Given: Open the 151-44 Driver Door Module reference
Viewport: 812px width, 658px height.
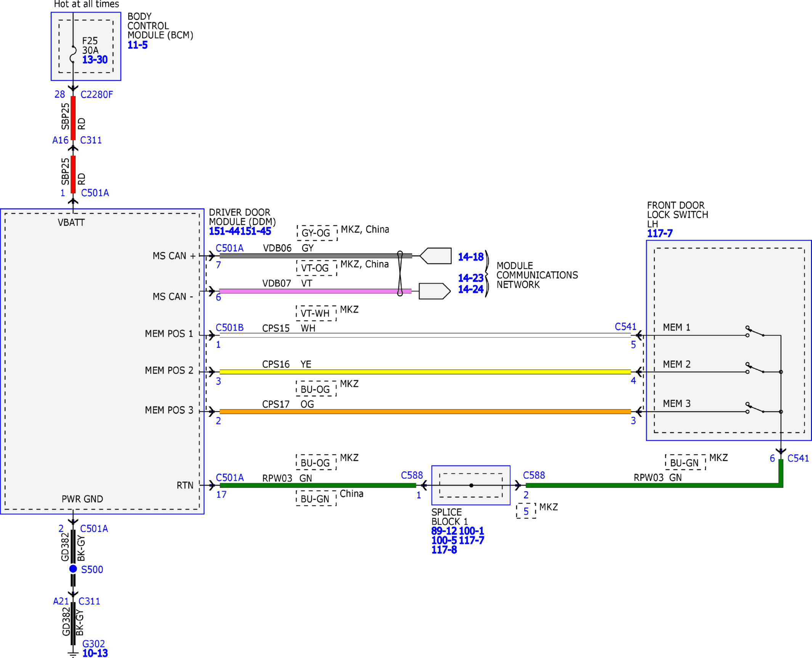Looking at the screenshot, I should pyautogui.click(x=224, y=231).
